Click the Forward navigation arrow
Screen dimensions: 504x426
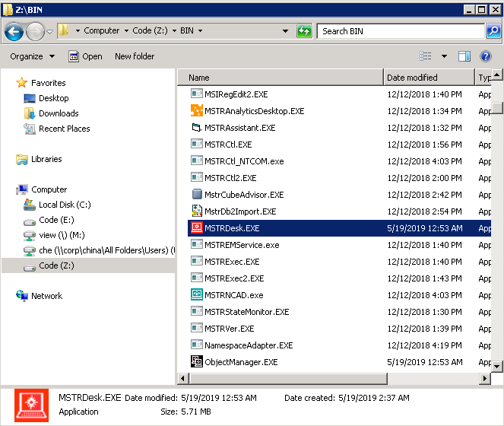[35, 31]
